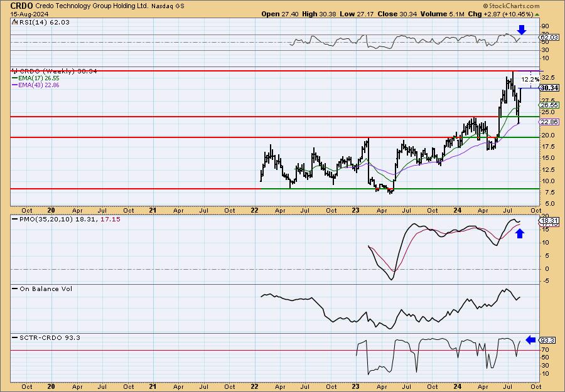This screenshot has width=565, height=392.
Task: Click the 17.5 price axis label
Action: (x=547, y=146)
